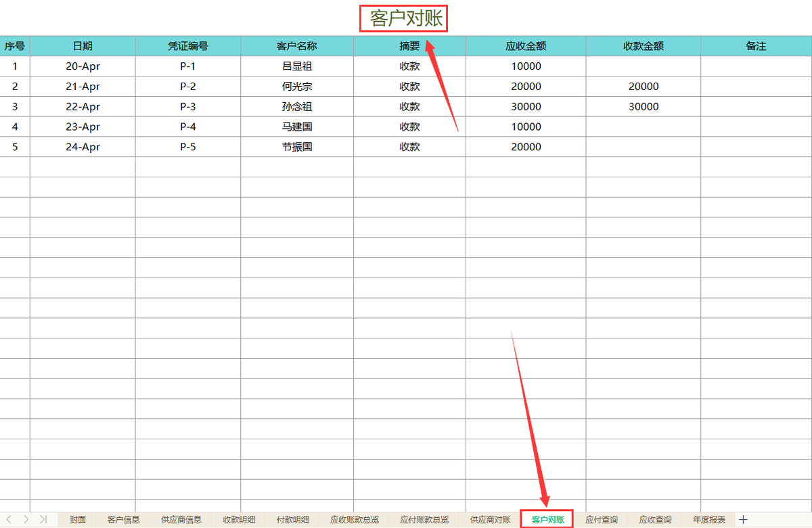Select the 客户名称 header cell

click(297, 46)
